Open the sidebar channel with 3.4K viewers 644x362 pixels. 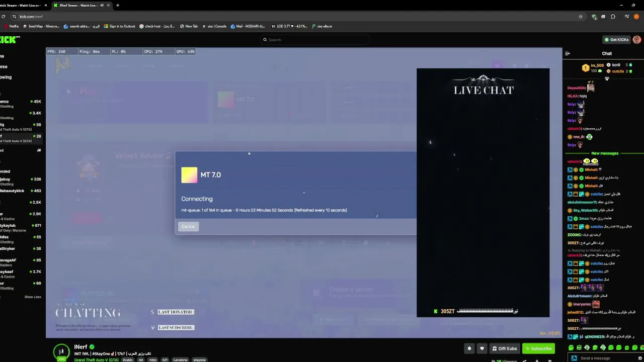[21, 115]
